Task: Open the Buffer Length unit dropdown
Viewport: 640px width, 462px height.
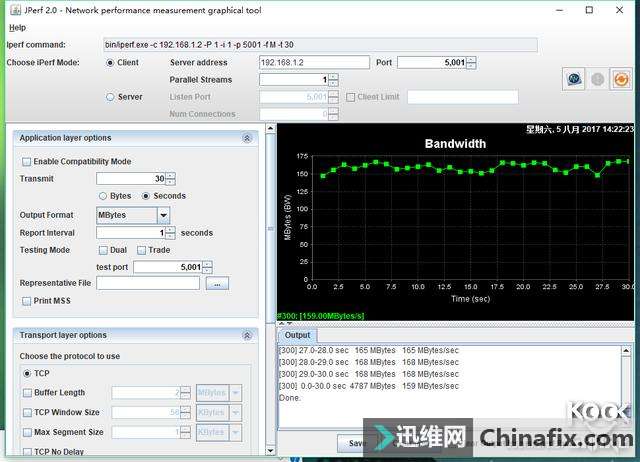Action: 236,393
